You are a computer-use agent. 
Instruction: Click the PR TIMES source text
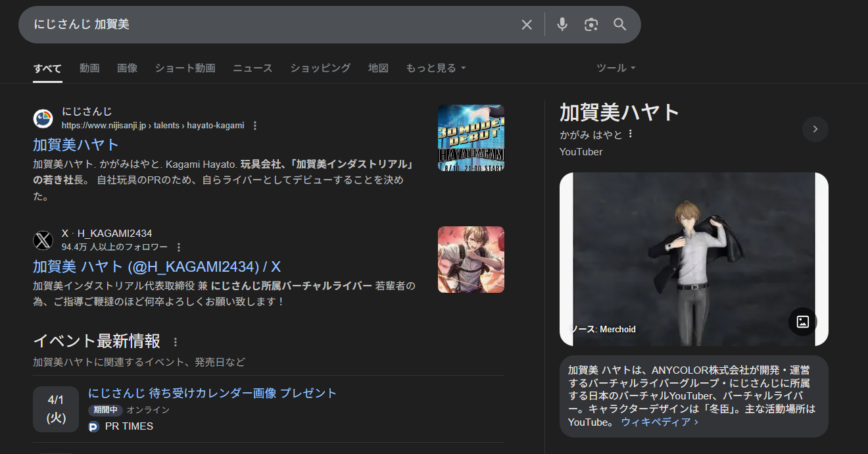click(x=129, y=426)
